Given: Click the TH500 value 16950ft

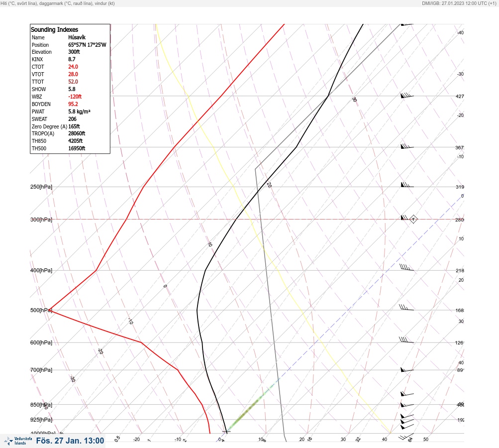Looking at the screenshot, I should coord(77,148).
